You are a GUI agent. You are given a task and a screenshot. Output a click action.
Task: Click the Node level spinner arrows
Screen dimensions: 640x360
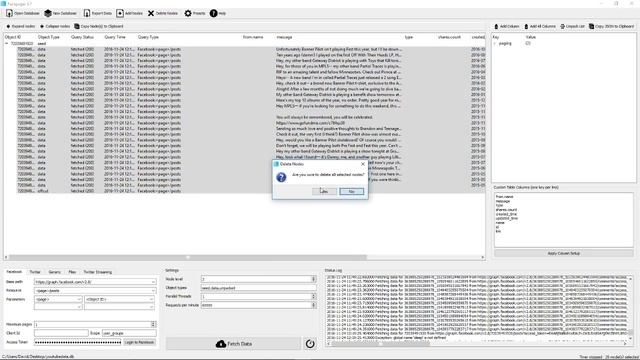(x=313, y=279)
